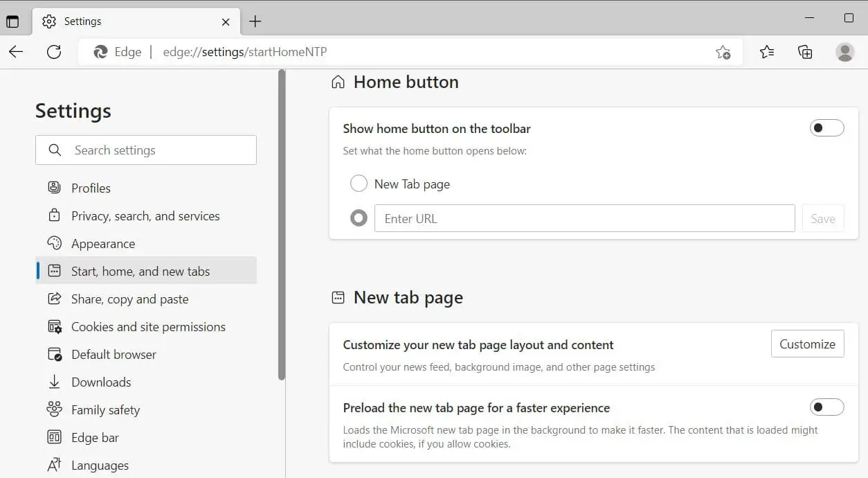Click the Back arrow button
This screenshot has width=868, height=478.
[x=16, y=52]
